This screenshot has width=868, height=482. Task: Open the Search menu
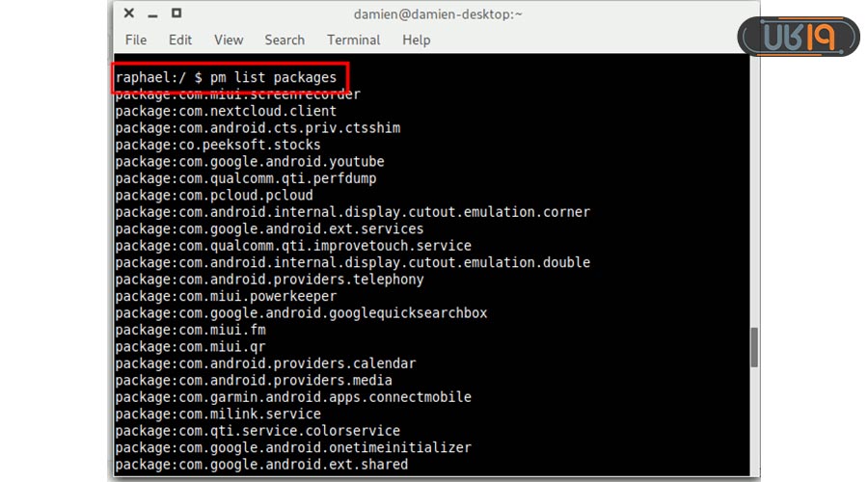pyautogui.click(x=285, y=40)
